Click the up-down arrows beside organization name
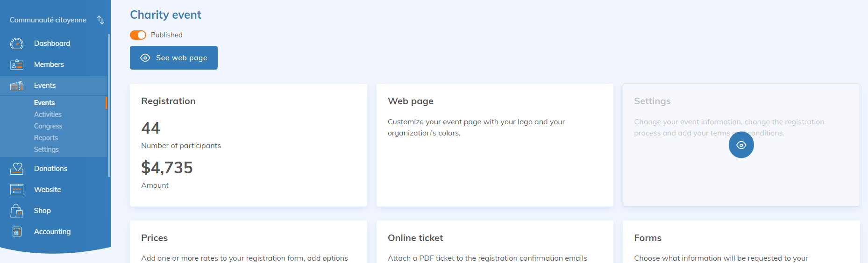The width and height of the screenshot is (868, 263). tap(100, 20)
